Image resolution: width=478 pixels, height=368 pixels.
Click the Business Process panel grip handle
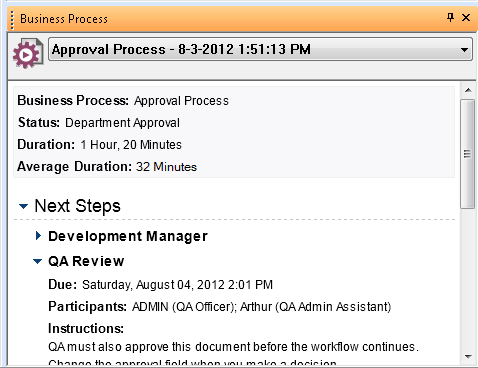click(x=12, y=20)
